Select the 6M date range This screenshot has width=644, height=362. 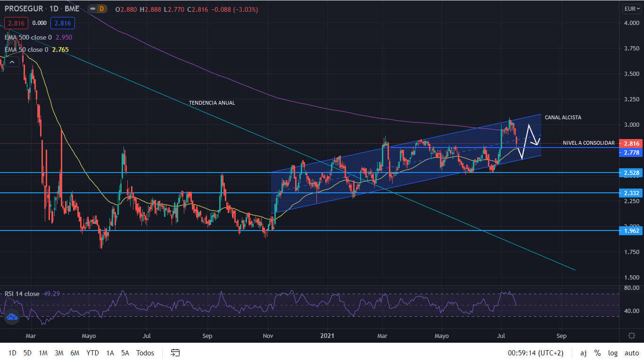tap(74, 353)
